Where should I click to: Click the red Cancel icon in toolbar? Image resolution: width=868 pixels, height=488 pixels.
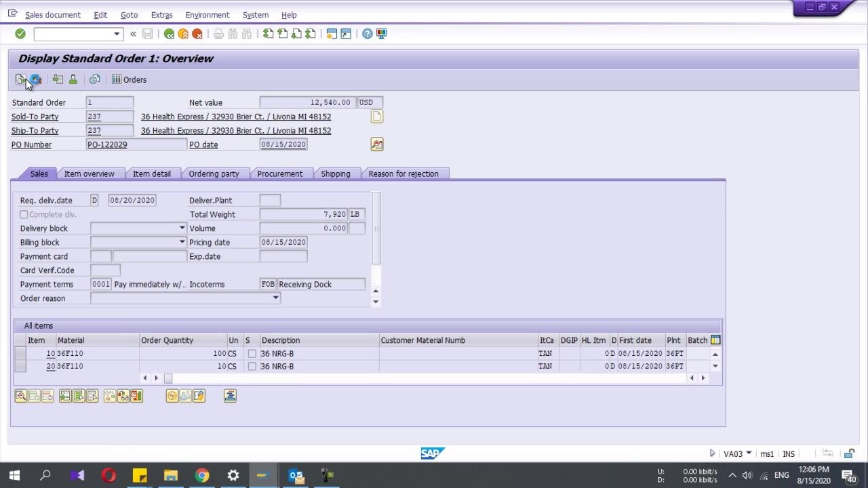[x=197, y=34]
